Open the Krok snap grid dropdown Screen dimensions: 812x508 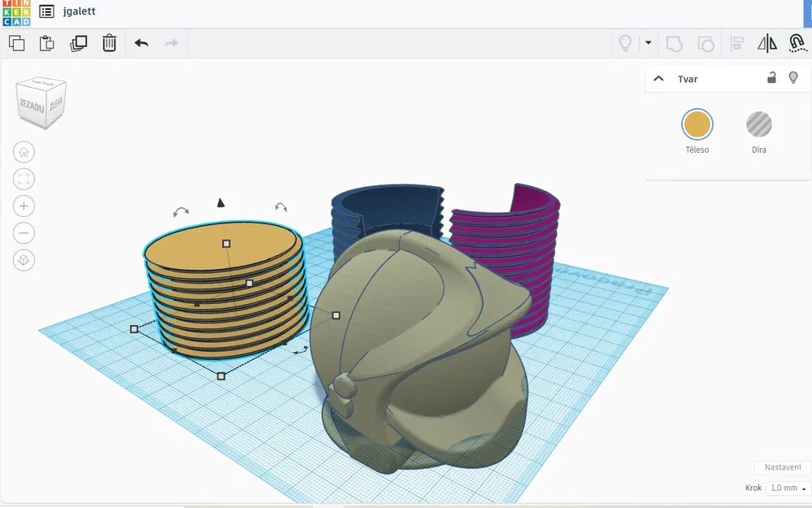pyautogui.click(x=788, y=488)
